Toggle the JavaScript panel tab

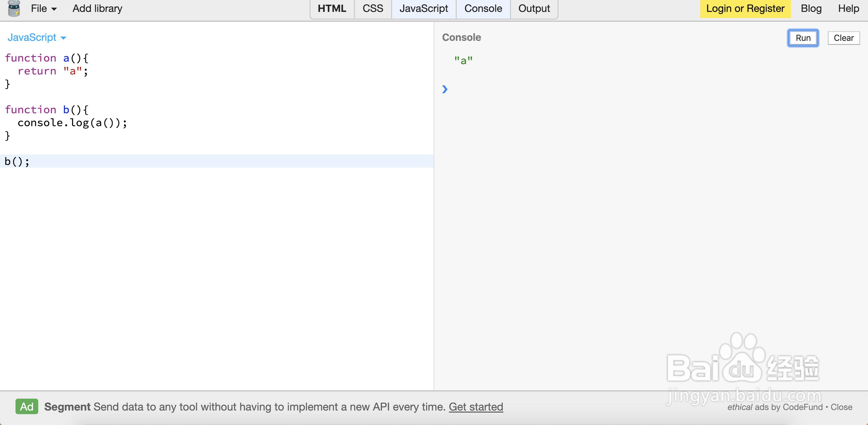[424, 9]
